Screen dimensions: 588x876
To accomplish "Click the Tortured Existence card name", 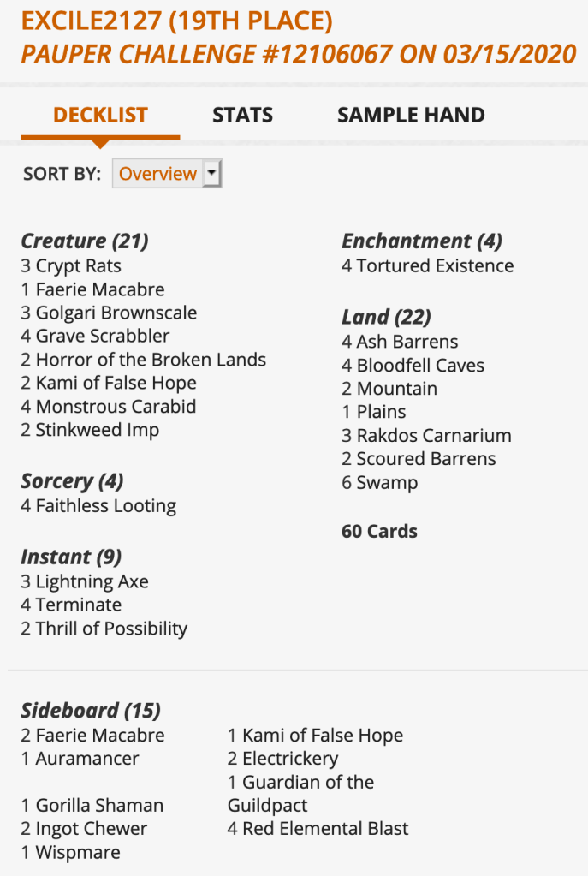I will pyautogui.click(x=435, y=266).
